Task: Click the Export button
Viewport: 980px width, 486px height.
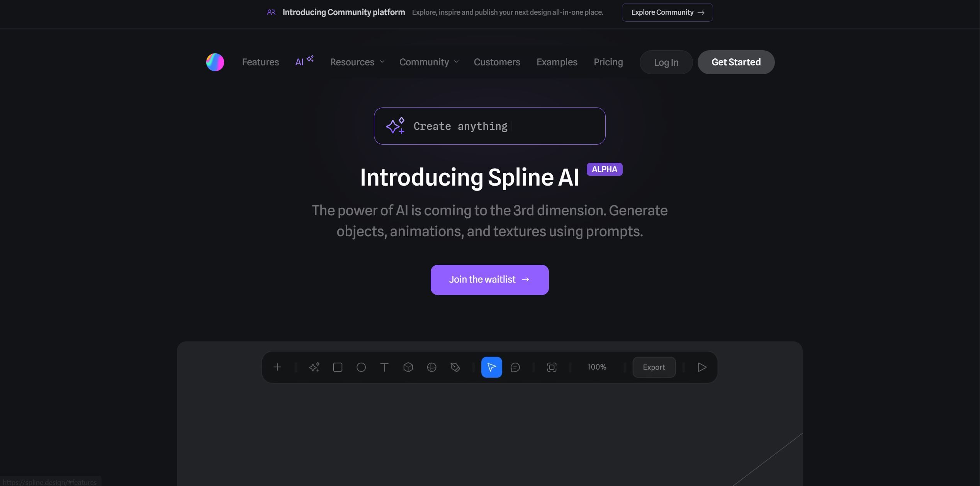Action: coord(654,367)
